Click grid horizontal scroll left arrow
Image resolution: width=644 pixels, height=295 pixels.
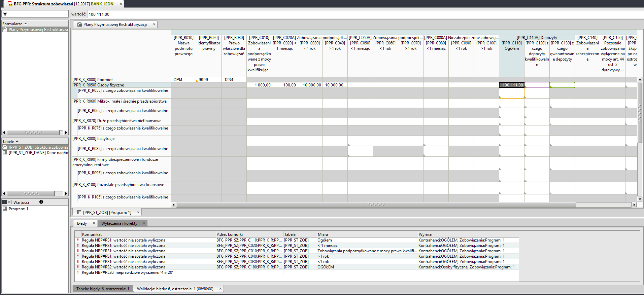(174, 205)
